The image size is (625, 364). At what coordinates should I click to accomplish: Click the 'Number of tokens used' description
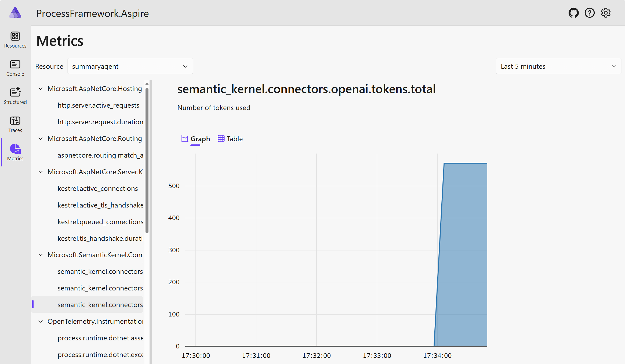click(x=214, y=108)
